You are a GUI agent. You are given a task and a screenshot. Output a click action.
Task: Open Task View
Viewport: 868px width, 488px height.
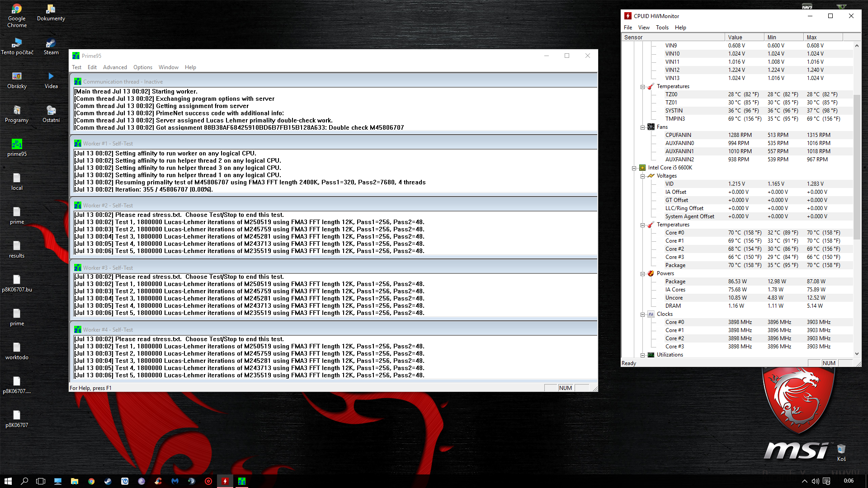coord(41,481)
